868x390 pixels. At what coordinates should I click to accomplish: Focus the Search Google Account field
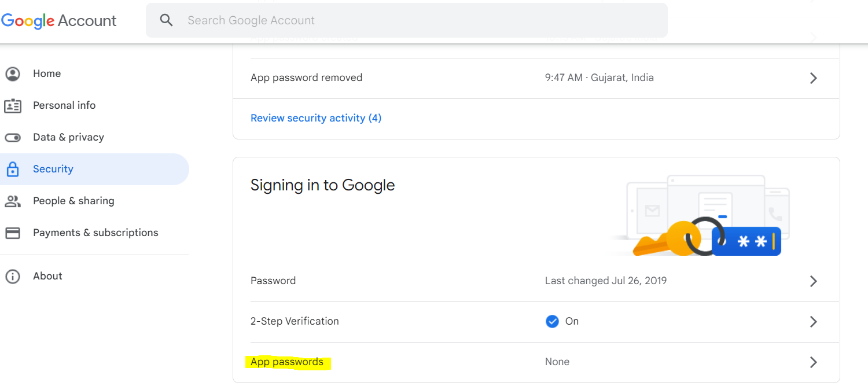pyautogui.click(x=406, y=20)
